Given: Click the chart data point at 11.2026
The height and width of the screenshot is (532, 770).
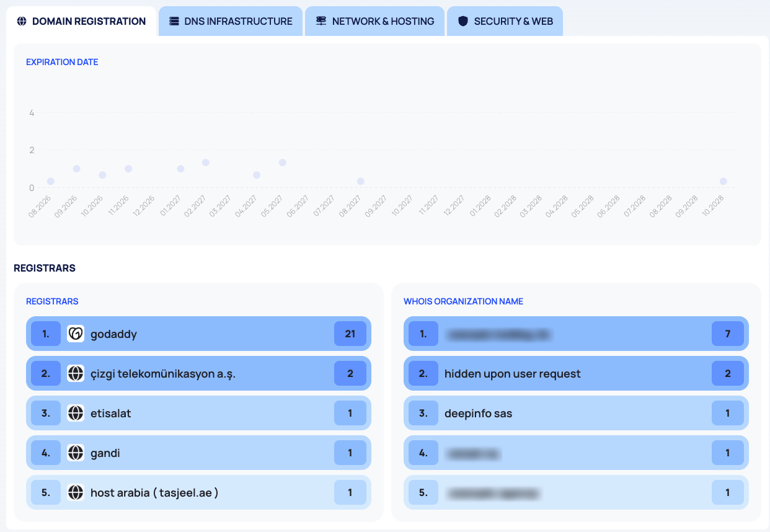Looking at the screenshot, I should [x=128, y=169].
